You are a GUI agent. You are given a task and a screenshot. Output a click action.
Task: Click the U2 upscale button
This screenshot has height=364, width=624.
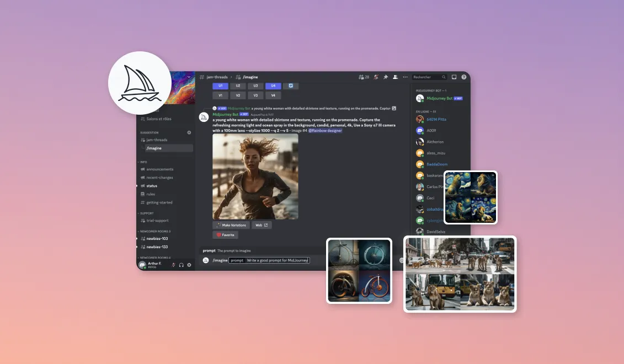coord(238,85)
